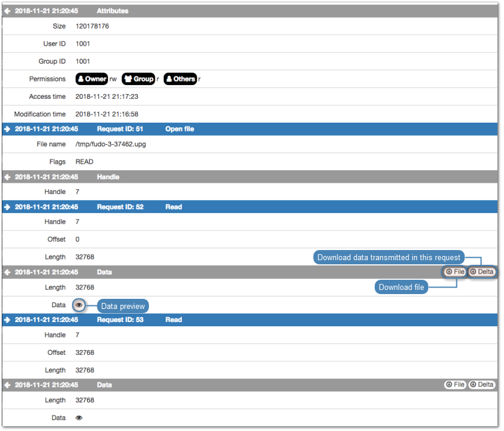Viewport: 504px width, 431px height.
Task: Download file from first Data header
Action: pos(455,271)
